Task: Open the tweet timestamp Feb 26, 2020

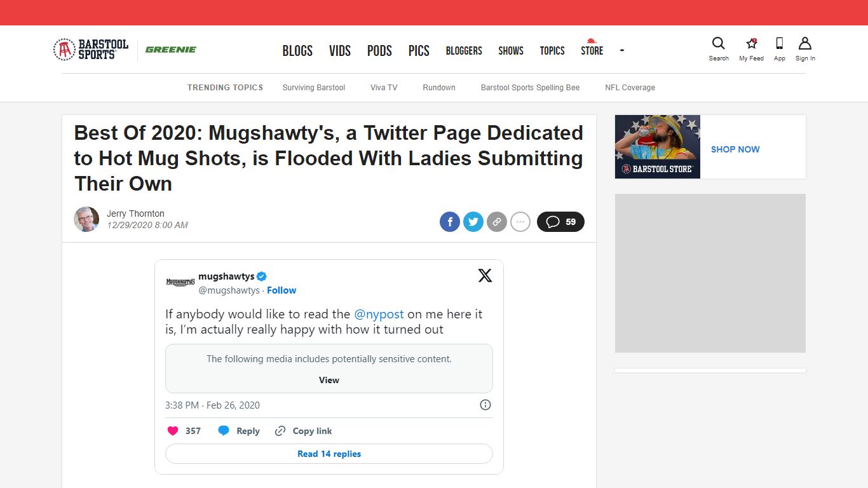Action: point(212,405)
